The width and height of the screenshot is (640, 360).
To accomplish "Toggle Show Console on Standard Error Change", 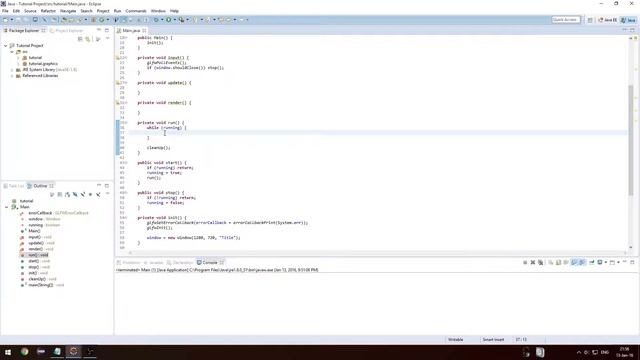I will coord(582,262).
